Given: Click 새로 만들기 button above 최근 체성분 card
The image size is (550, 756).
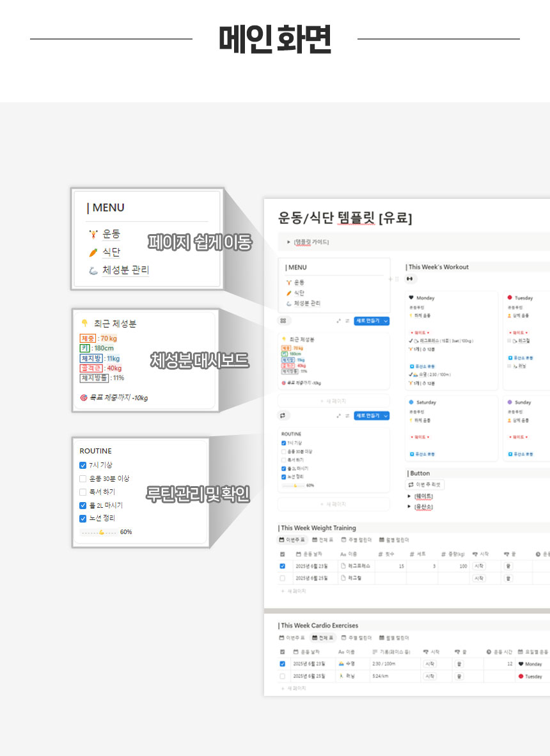Looking at the screenshot, I should click(x=368, y=321).
